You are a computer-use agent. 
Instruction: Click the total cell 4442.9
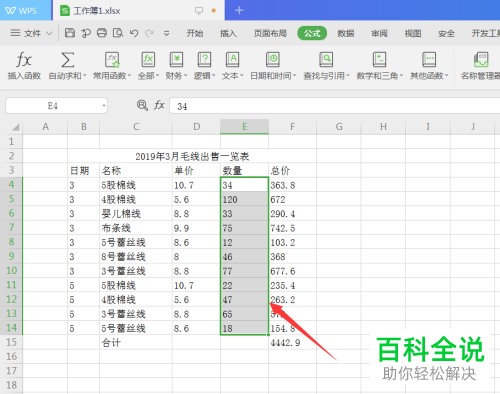(x=292, y=342)
